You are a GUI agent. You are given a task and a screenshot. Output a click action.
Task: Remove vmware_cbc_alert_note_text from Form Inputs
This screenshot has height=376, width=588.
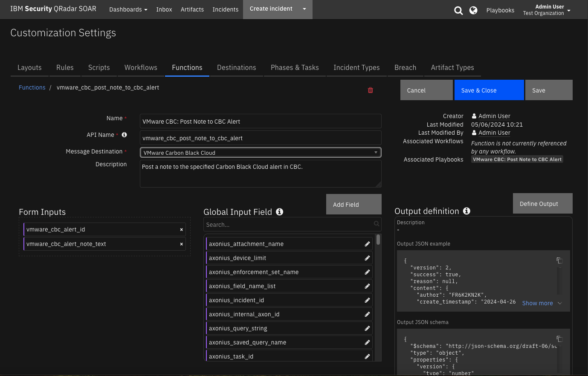[x=182, y=244]
